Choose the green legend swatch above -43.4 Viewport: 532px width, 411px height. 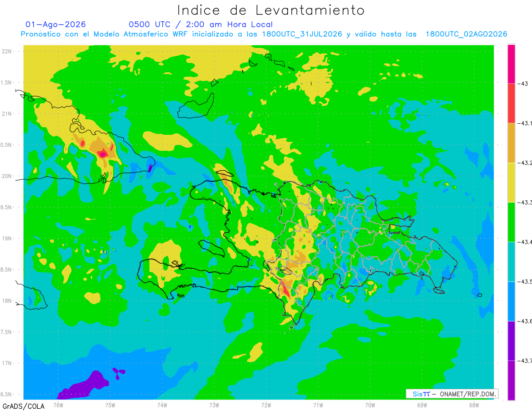click(x=511, y=222)
